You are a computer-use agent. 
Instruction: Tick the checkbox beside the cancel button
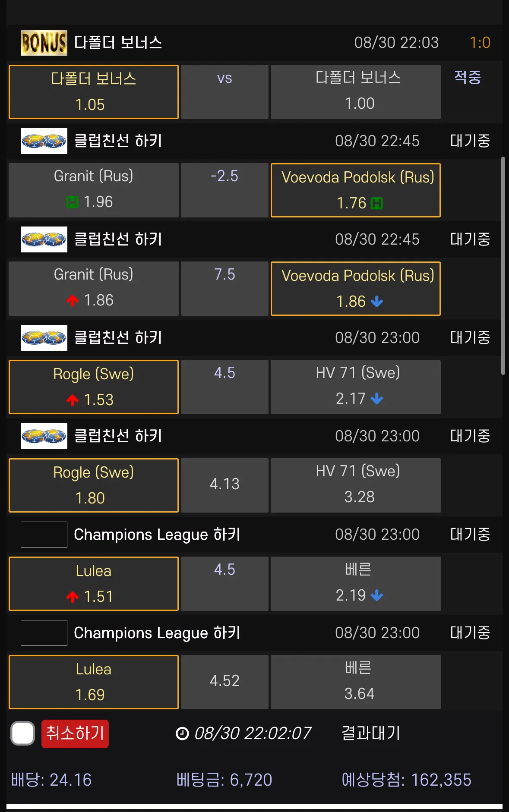[x=23, y=733]
